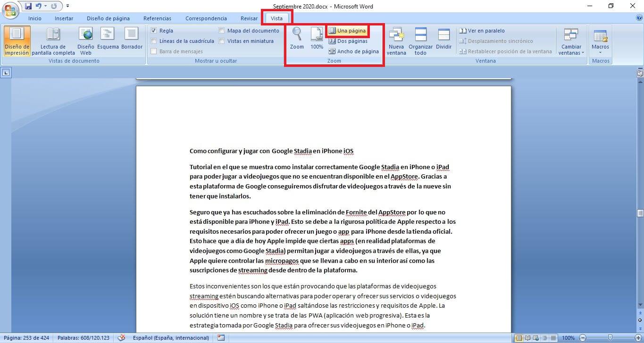Open the undo history dropdown arrow
This screenshot has height=343, width=644.
click(x=45, y=6)
